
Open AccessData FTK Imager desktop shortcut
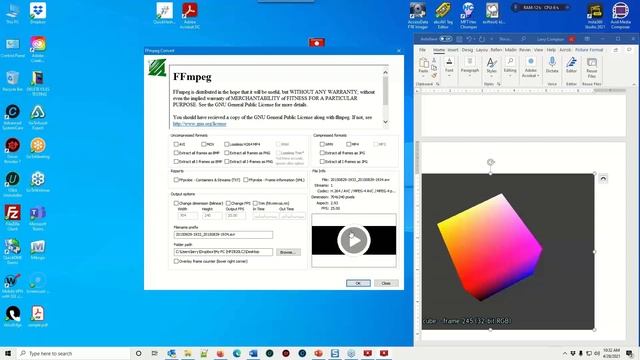click(x=418, y=16)
